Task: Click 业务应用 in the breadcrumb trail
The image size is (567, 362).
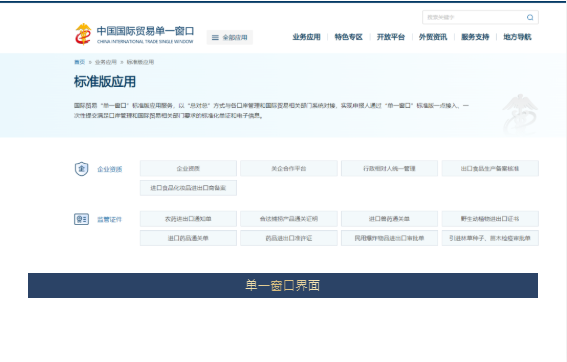Action: point(106,62)
